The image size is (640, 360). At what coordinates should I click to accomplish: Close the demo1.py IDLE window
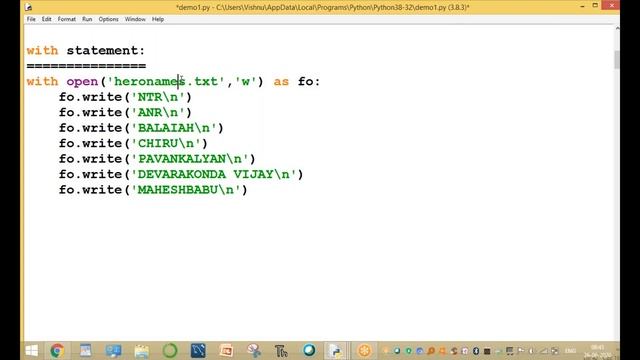click(611, 5)
